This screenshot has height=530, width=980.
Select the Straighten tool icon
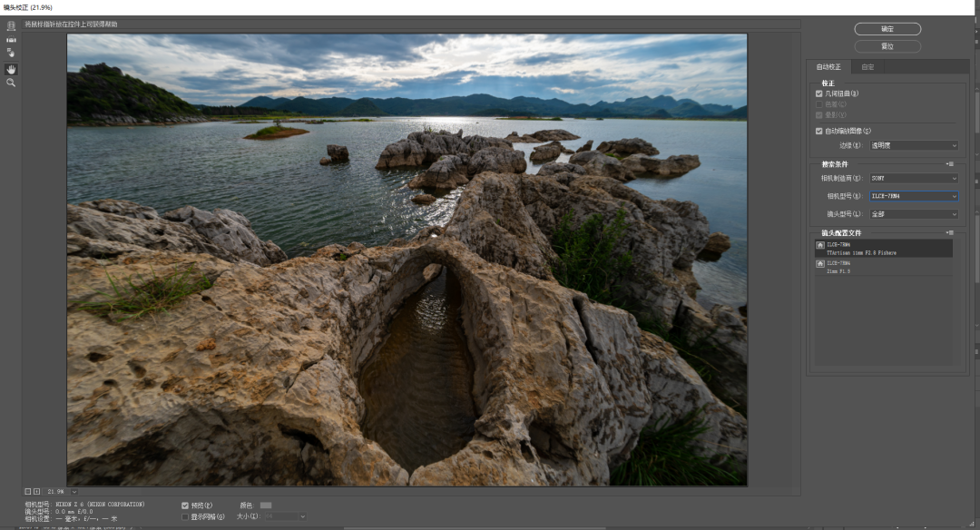tap(11, 39)
